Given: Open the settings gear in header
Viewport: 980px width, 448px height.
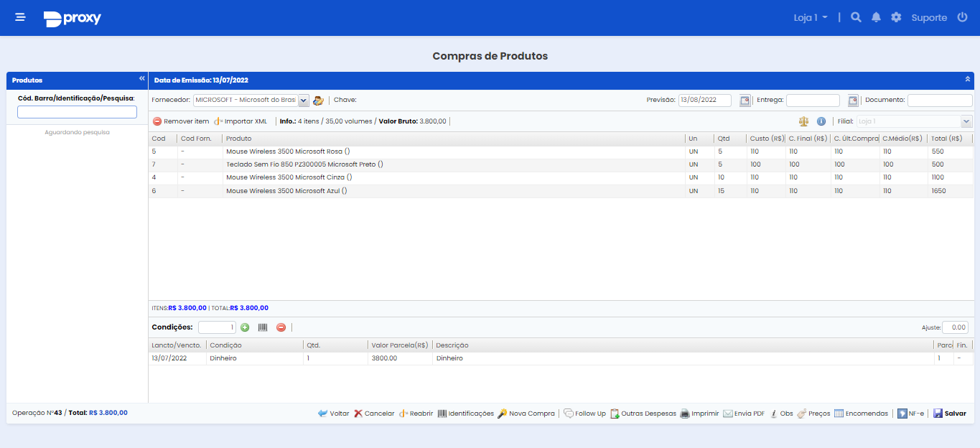Looking at the screenshot, I should click(x=896, y=17).
